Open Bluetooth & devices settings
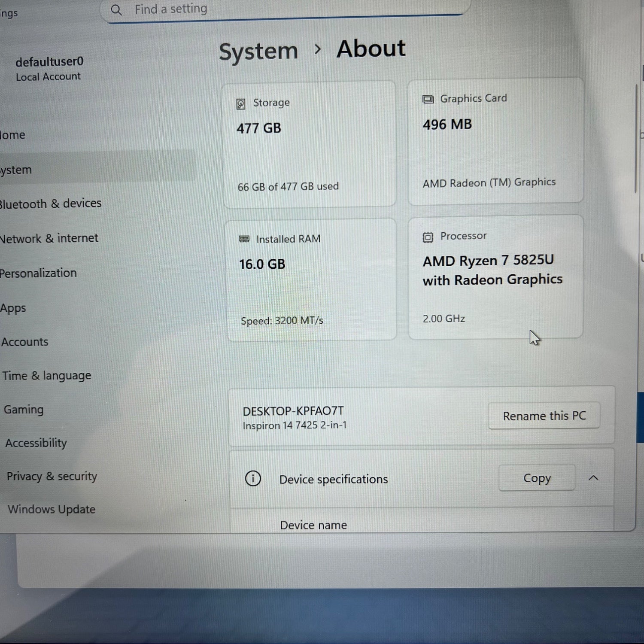Screen dimensions: 644x644 pyautogui.click(x=51, y=204)
